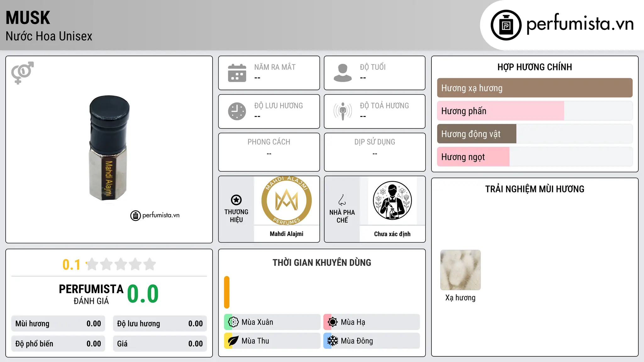Click the Hương ngọt accord bar
The width and height of the screenshot is (644, 362).
tap(535, 157)
